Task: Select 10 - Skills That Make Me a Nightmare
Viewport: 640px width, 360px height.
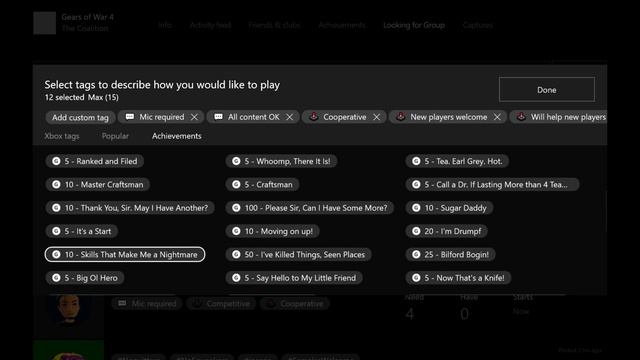Action: (x=125, y=254)
